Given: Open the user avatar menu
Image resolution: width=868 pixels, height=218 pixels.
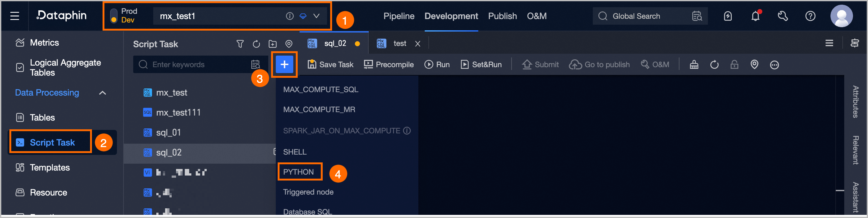Looking at the screenshot, I should click(841, 16).
